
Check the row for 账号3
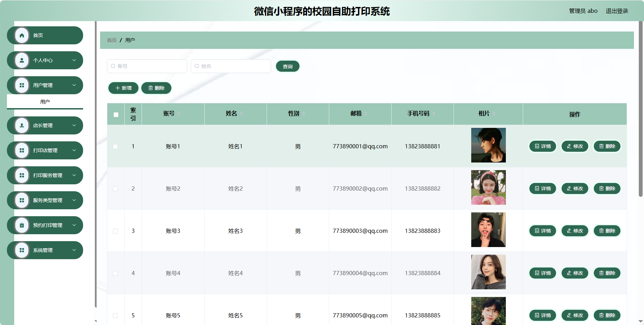point(115,231)
